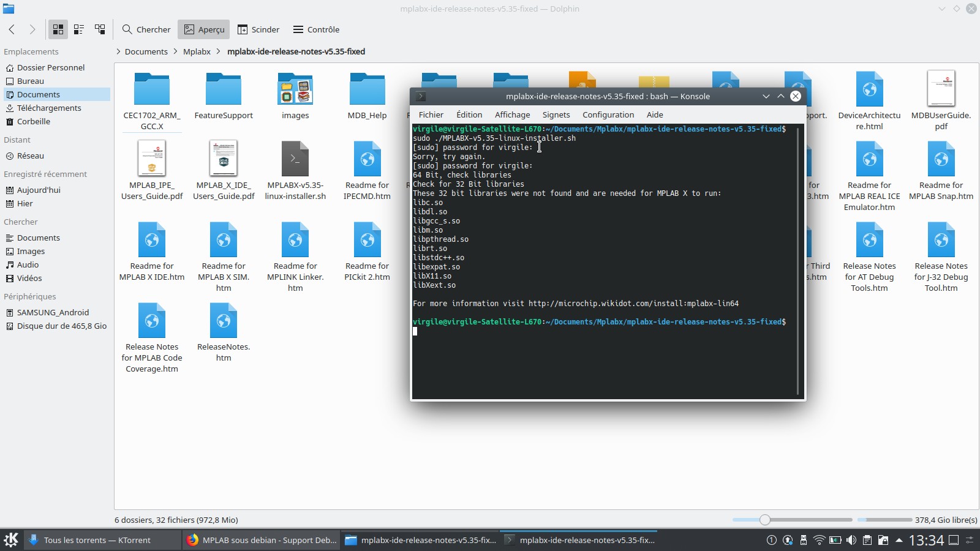Select Readme for MPLAB X SIM.htm icon
Viewport: 980px width, 551px height.
[x=224, y=239]
